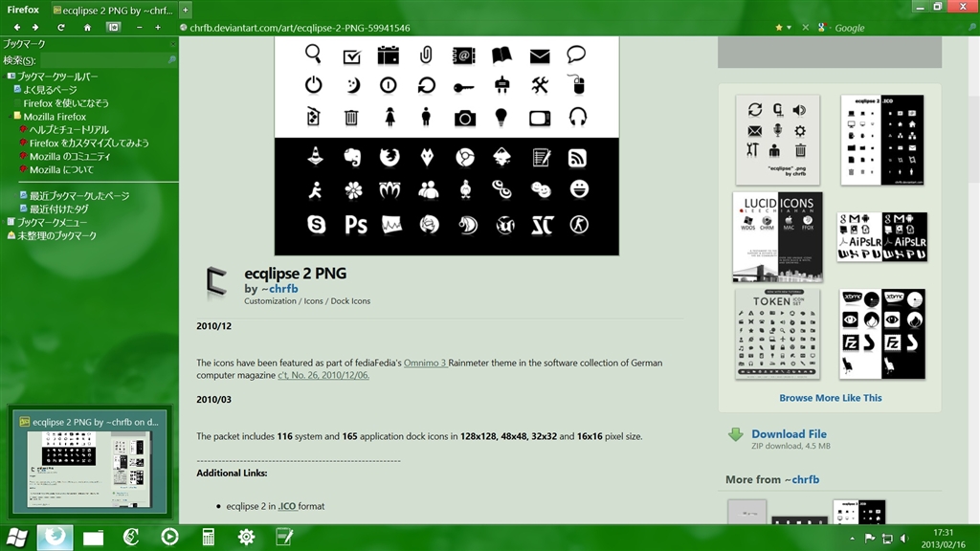Click the browser Forward arrow
This screenshot has height=551, width=980.
pyautogui.click(x=35, y=28)
